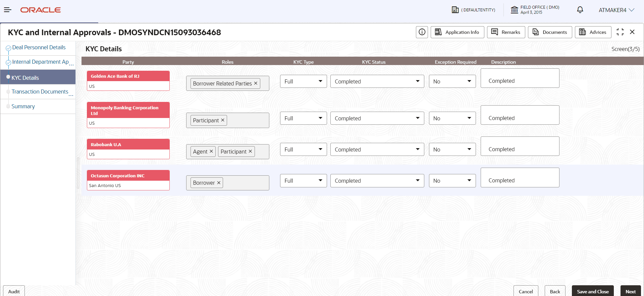Click Save and Close
This screenshot has width=644, height=296.
pos(593,291)
